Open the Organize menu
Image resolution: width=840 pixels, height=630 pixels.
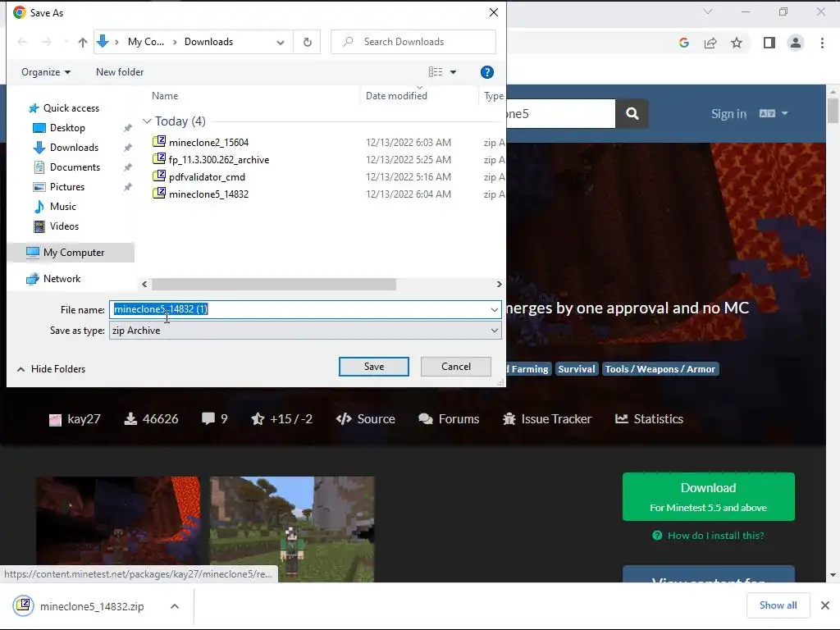coord(46,72)
